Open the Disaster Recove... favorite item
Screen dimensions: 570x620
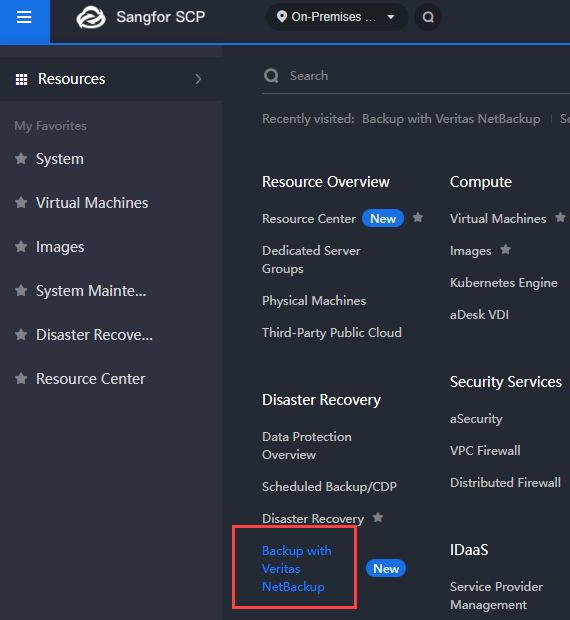[x=94, y=335]
